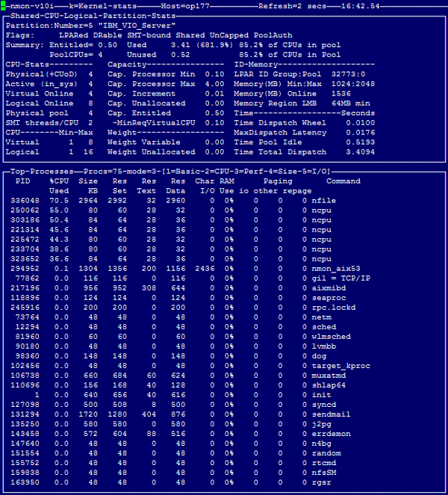Click the 16:42.54 clock display

[x=361, y=6]
